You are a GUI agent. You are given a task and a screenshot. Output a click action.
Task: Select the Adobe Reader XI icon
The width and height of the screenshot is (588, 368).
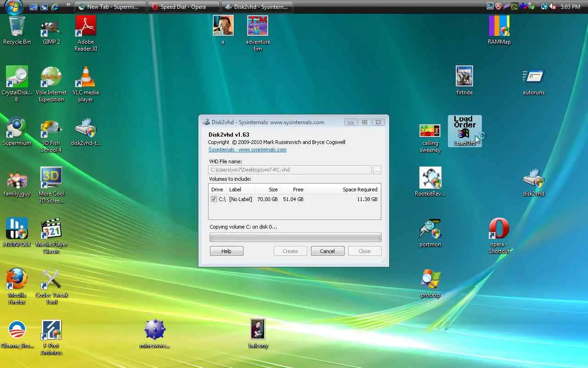86,33
